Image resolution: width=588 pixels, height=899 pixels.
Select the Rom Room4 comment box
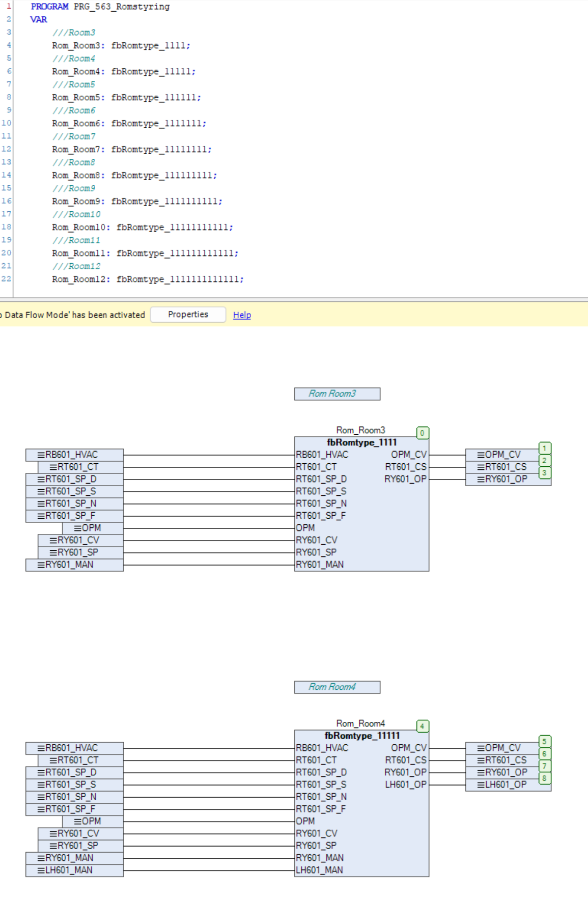337,687
